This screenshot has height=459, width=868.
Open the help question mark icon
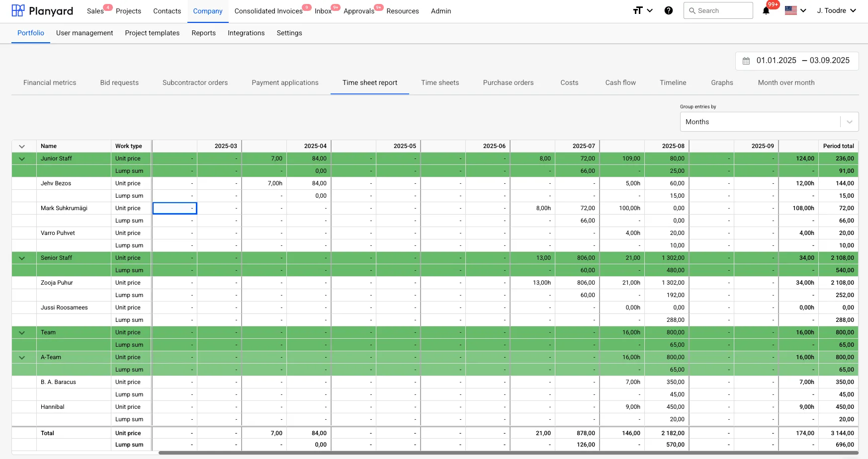pyautogui.click(x=668, y=10)
